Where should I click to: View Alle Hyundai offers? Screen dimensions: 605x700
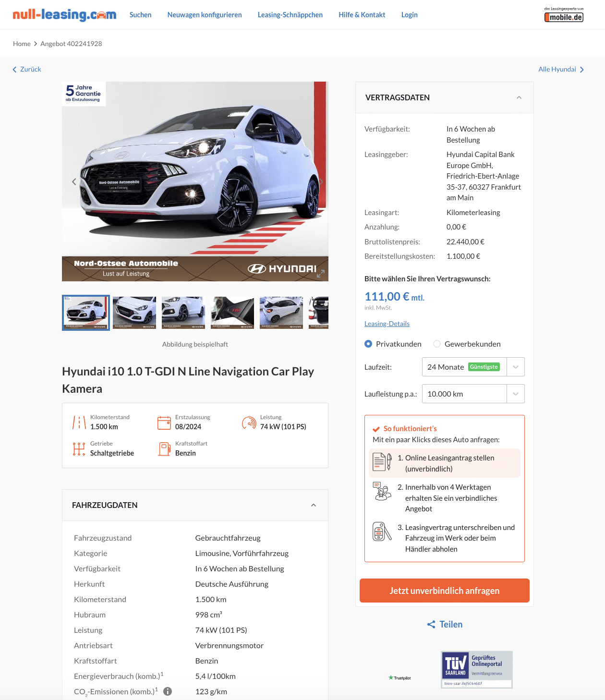click(x=561, y=69)
